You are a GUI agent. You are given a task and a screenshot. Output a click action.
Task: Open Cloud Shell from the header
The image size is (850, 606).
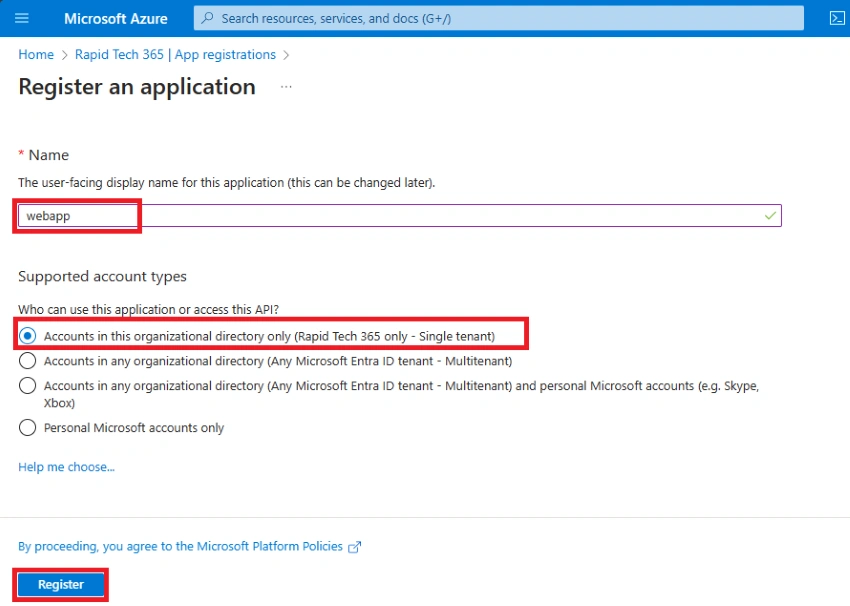pos(837,18)
